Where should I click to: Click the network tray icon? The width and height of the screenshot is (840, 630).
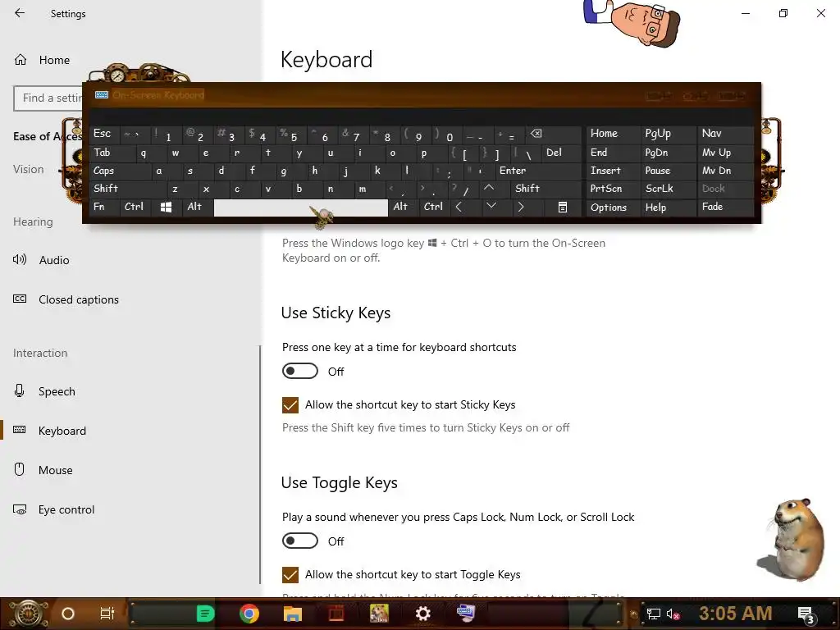[x=653, y=614]
